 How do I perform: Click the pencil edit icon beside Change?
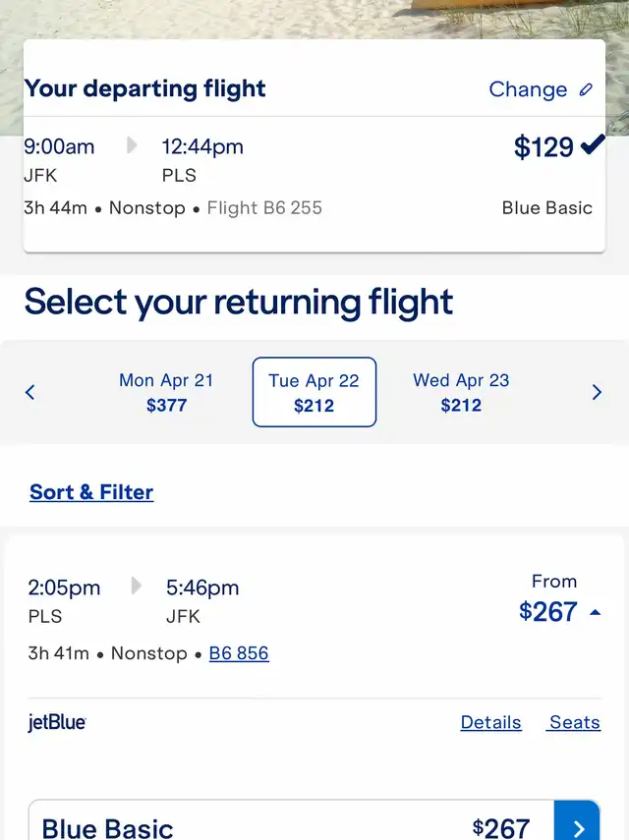click(586, 89)
